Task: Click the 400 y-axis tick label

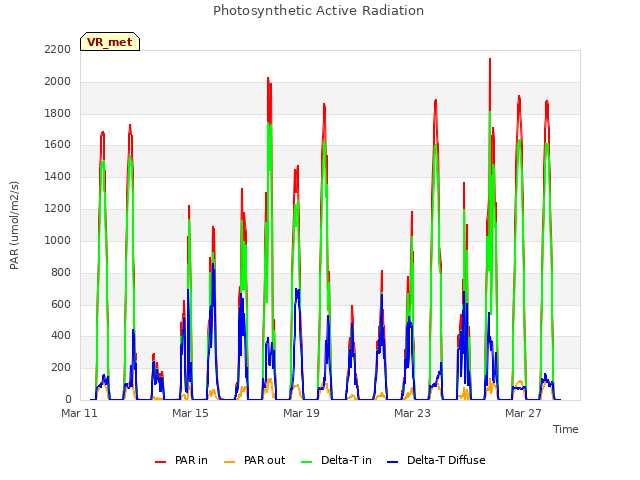Action: coord(61,336)
